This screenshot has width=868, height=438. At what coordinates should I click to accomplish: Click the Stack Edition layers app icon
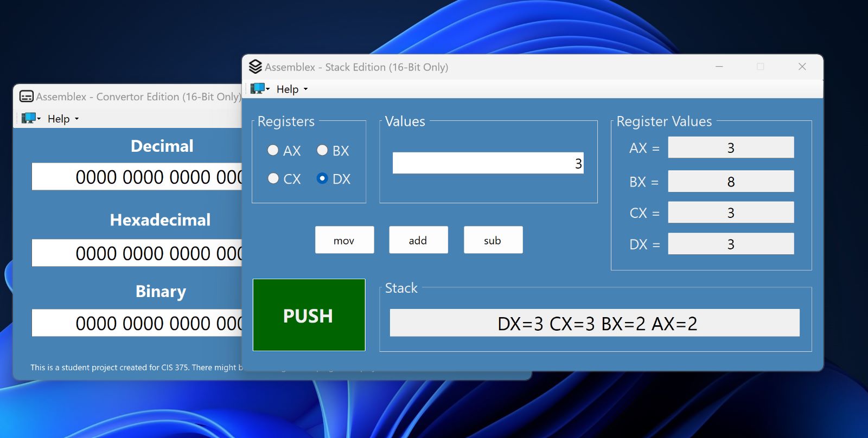pos(256,67)
